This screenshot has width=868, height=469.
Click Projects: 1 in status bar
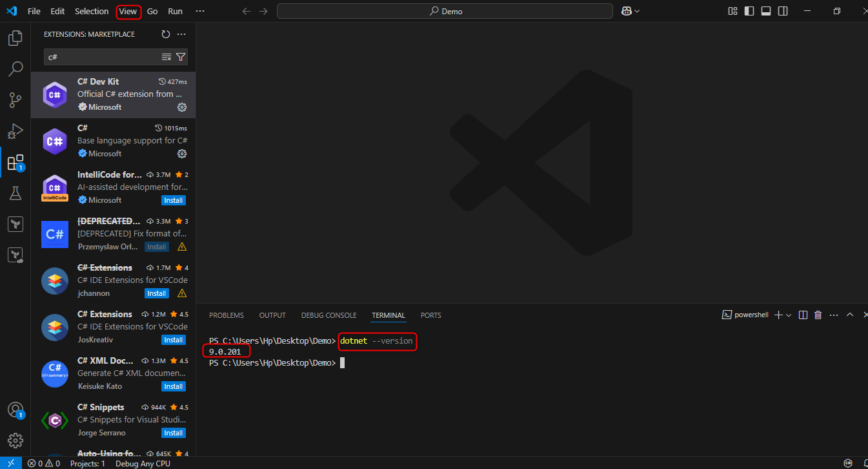point(87,463)
